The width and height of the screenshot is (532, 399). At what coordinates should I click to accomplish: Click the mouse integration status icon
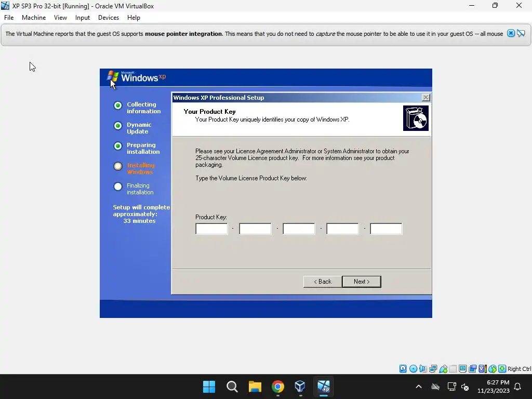(x=493, y=368)
